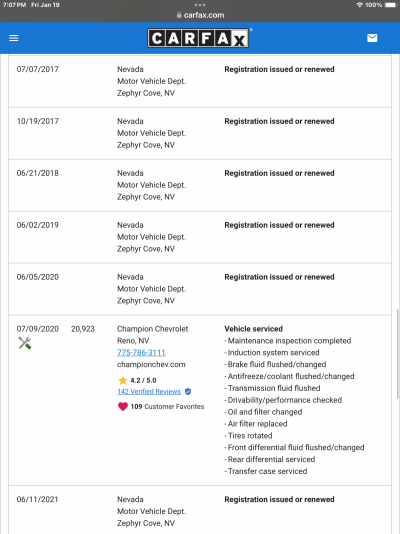Open the hamburger menu
The width and height of the screenshot is (400, 534).
(x=14, y=38)
